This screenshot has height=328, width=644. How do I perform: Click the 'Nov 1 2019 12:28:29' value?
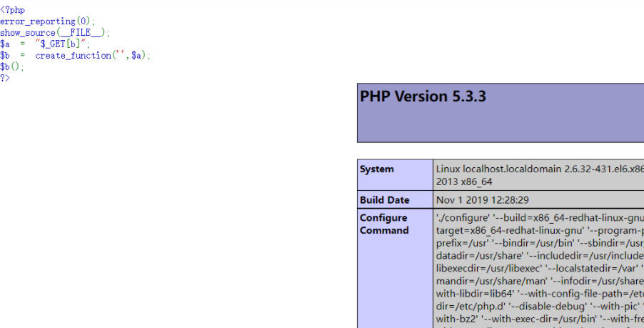tap(482, 200)
